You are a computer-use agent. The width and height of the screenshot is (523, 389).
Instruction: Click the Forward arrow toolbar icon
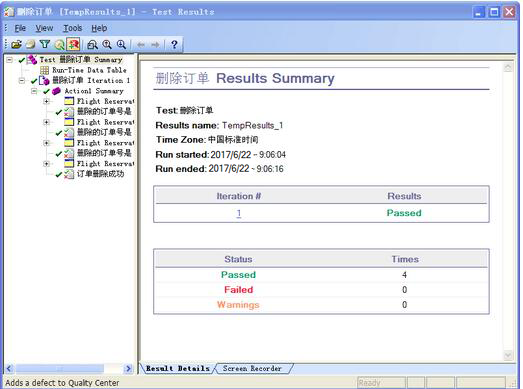pyautogui.click(x=155, y=44)
